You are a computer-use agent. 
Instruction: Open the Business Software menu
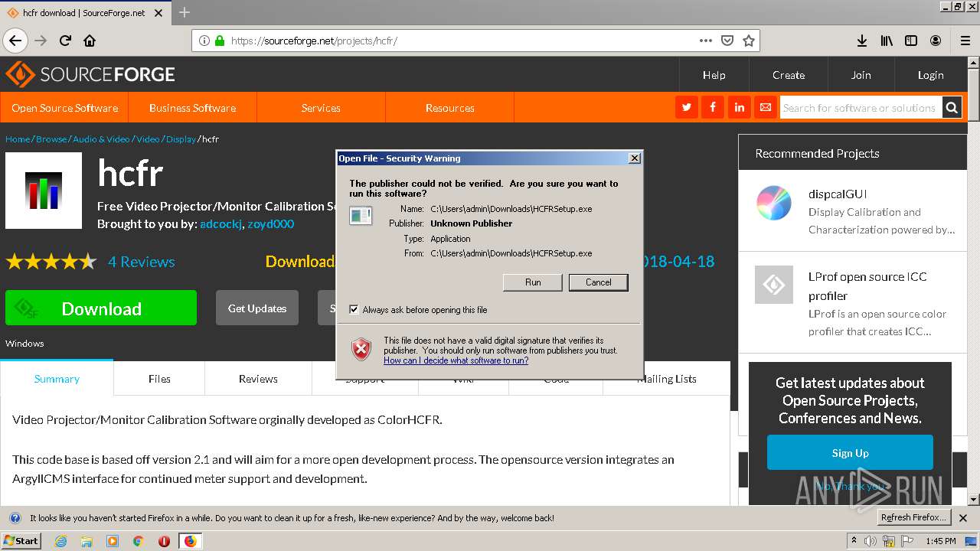coord(193,107)
